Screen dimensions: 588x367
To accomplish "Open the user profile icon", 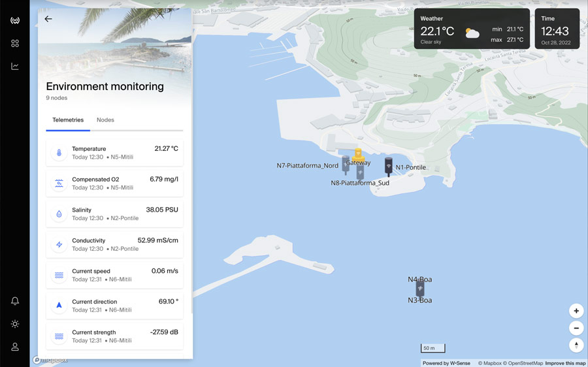I will click(15, 347).
